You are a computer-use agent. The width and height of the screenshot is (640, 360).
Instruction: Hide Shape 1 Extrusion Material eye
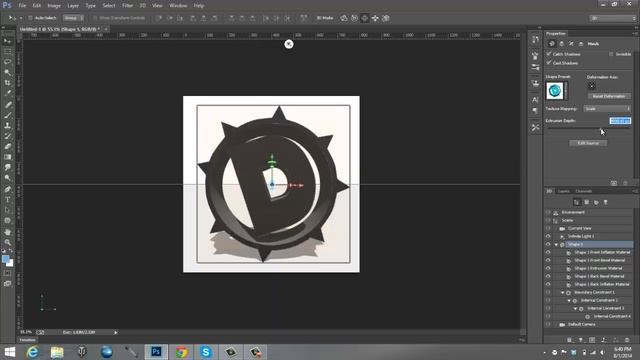pos(548,268)
